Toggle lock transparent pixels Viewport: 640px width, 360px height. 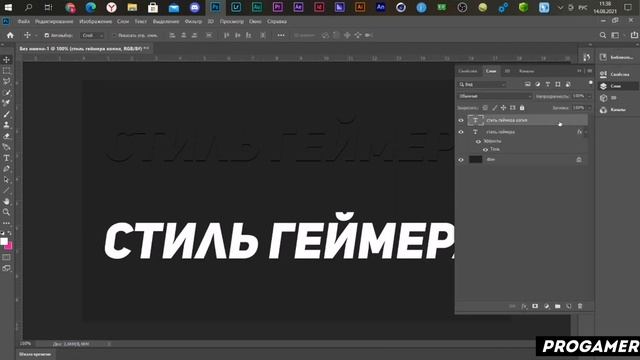coord(485,108)
